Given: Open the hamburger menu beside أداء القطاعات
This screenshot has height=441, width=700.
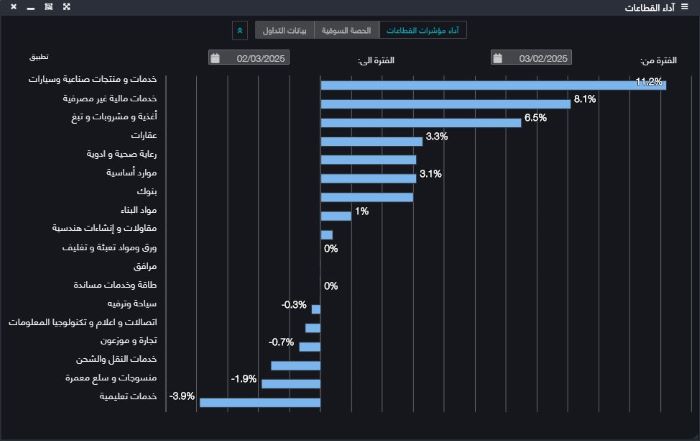Looking at the screenshot, I should 684,7.
